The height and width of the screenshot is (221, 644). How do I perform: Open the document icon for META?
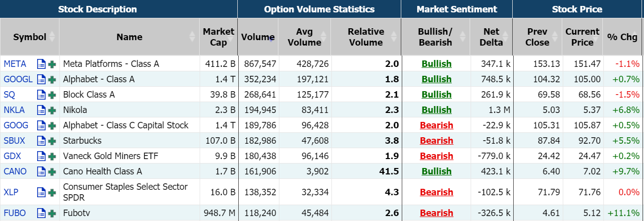coord(42,64)
